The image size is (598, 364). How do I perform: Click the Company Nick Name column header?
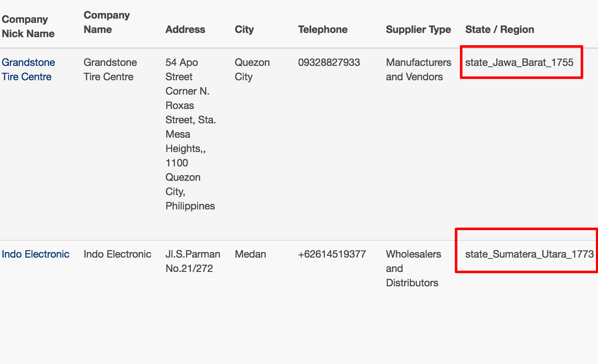(28, 27)
